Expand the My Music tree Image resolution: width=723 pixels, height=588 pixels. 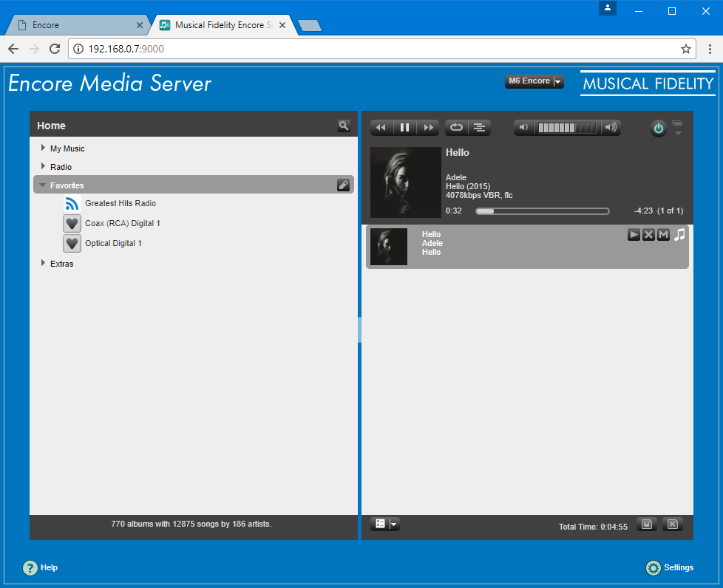coord(44,148)
